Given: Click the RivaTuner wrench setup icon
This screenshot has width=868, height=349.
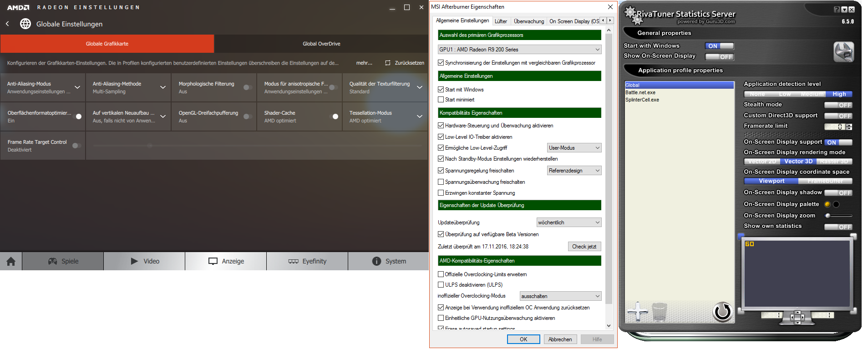Looking at the screenshot, I should point(843,52).
